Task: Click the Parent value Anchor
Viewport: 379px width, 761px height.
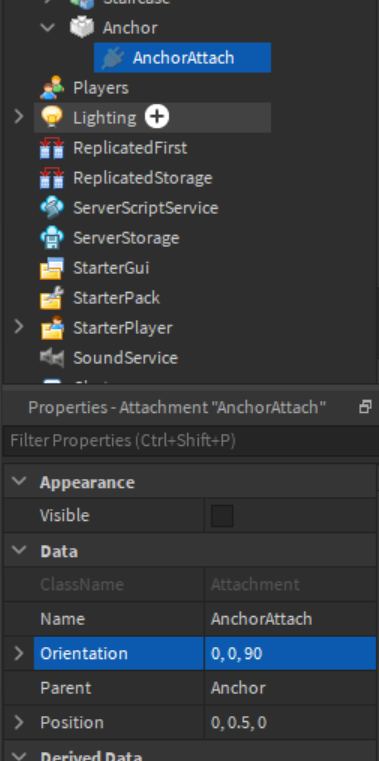Action: coord(290,688)
